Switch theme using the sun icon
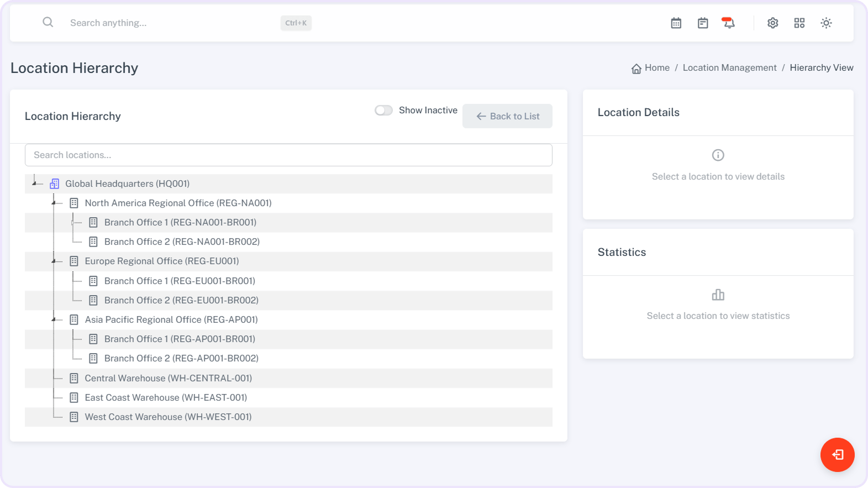 point(825,23)
